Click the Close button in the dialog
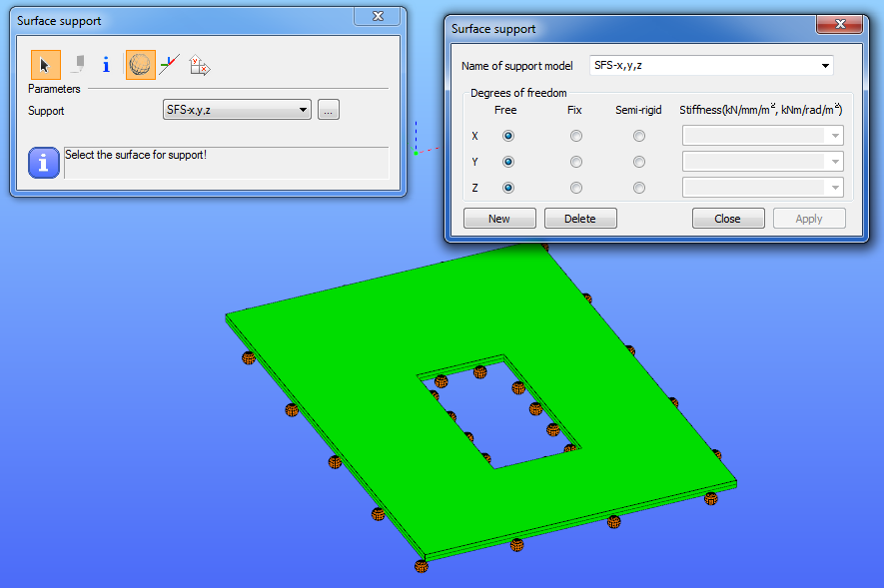The height and width of the screenshot is (588, 884). [x=728, y=219]
